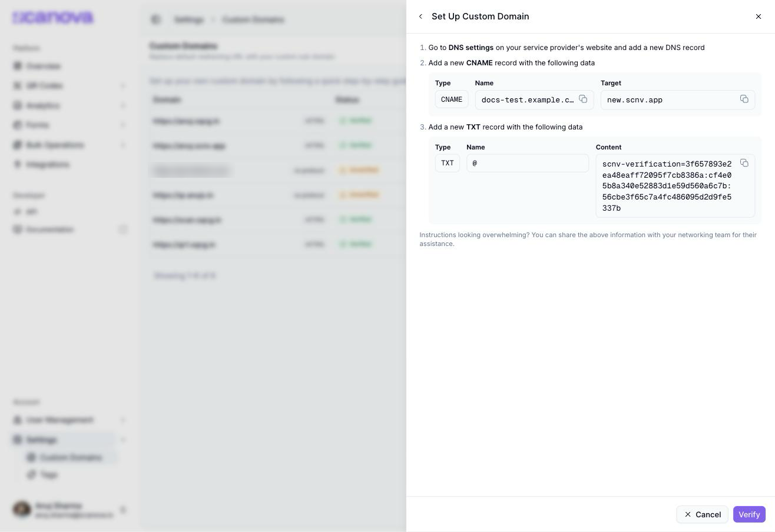Screen dimensions: 775x532
Task: Click the Verify button
Action: pos(749,514)
